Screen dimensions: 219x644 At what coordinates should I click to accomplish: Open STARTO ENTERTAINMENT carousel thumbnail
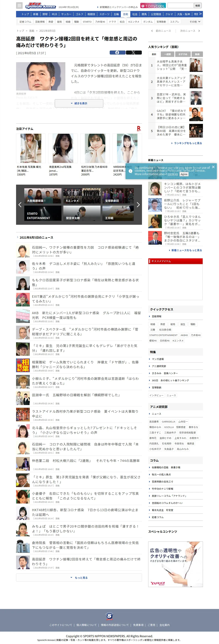(x=43, y=213)
